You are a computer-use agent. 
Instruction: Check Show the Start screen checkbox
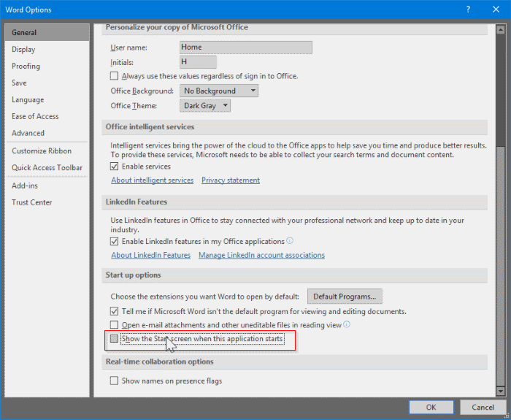114,338
